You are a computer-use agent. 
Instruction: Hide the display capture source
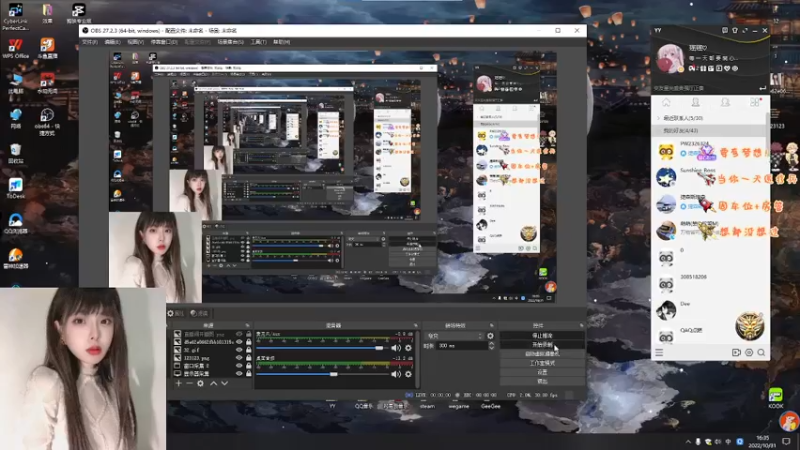click(x=239, y=373)
